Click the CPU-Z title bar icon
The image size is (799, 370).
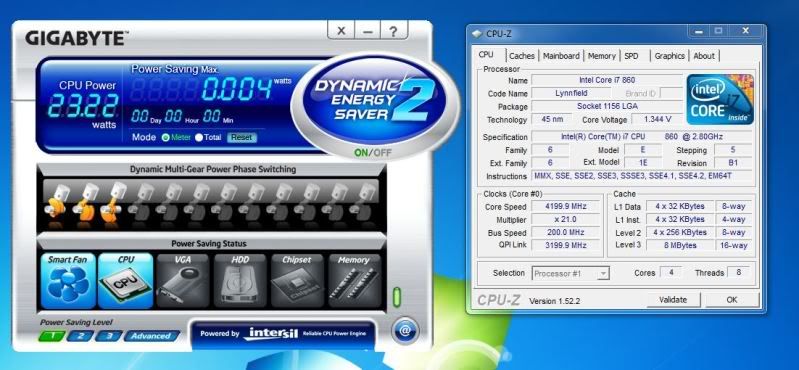pos(476,34)
